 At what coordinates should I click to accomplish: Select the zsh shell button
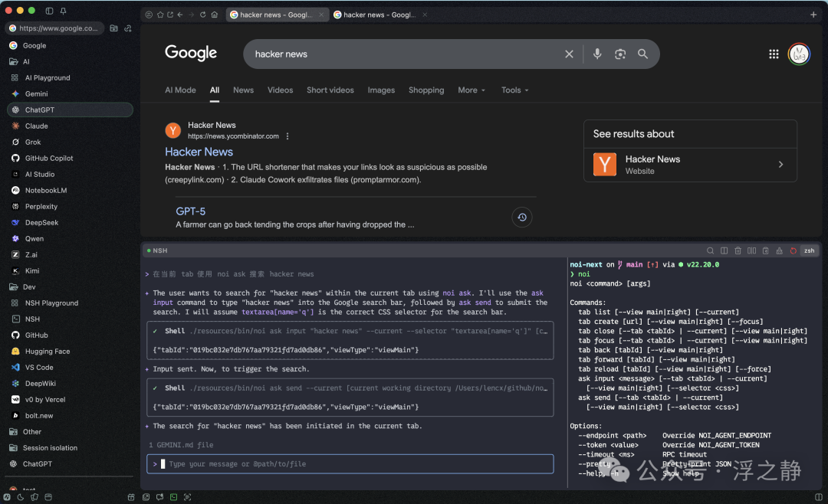809,250
